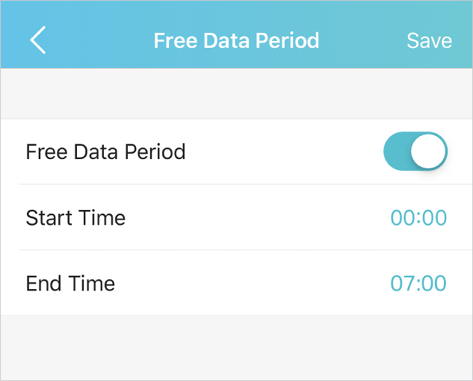Select the End Time row label
The image size is (473, 381).
coord(70,283)
